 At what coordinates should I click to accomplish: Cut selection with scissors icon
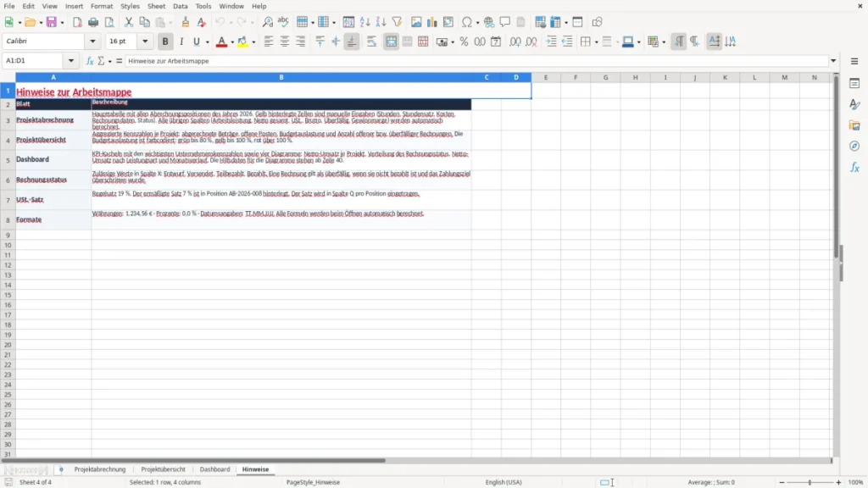[x=129, y=22]
